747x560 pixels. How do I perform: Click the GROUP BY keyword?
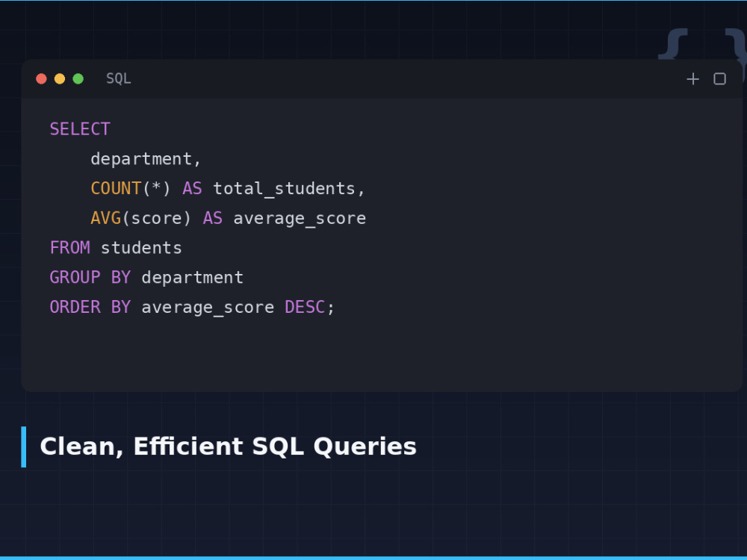(x=90, y=277)
